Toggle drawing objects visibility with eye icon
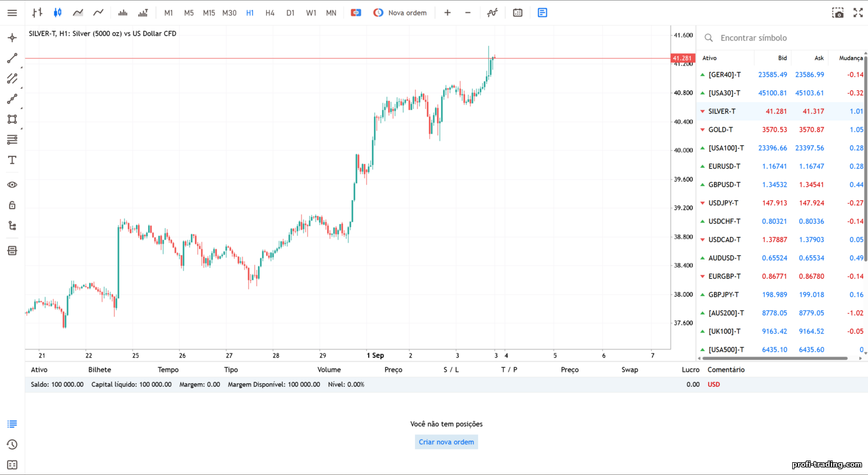Viewport: 868px width, 475px height. click(12, 184)
